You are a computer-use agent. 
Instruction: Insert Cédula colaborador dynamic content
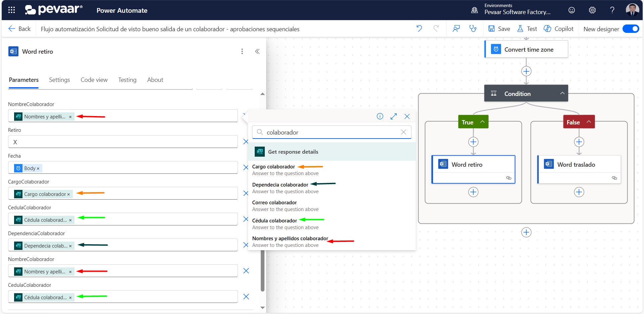[x=332, y=224]
